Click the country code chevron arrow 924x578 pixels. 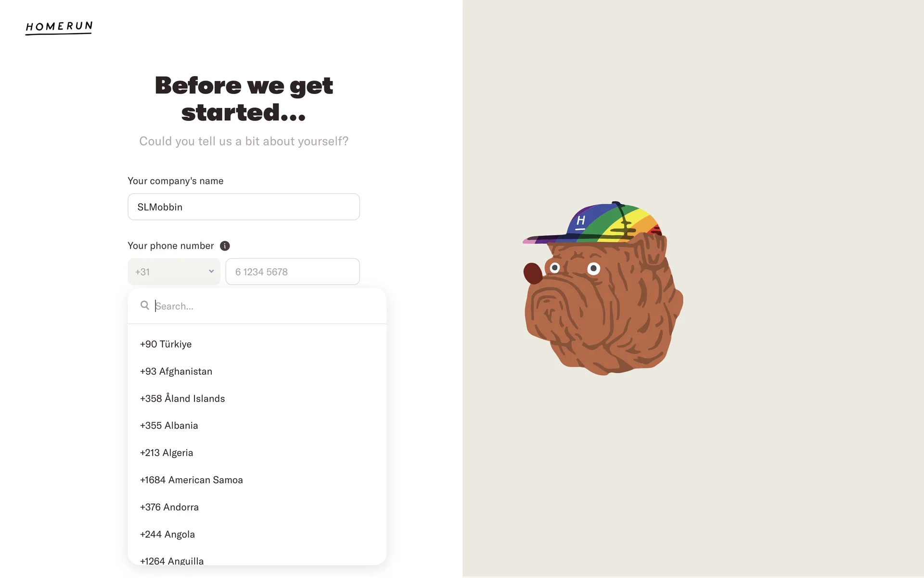tap(211, 271)
